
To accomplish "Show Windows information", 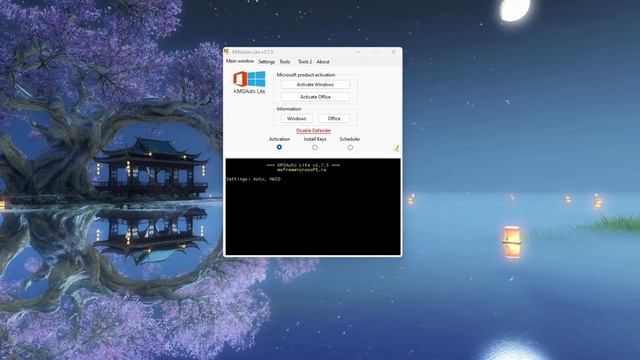I will pyautogui.click(x=297, y=118).
